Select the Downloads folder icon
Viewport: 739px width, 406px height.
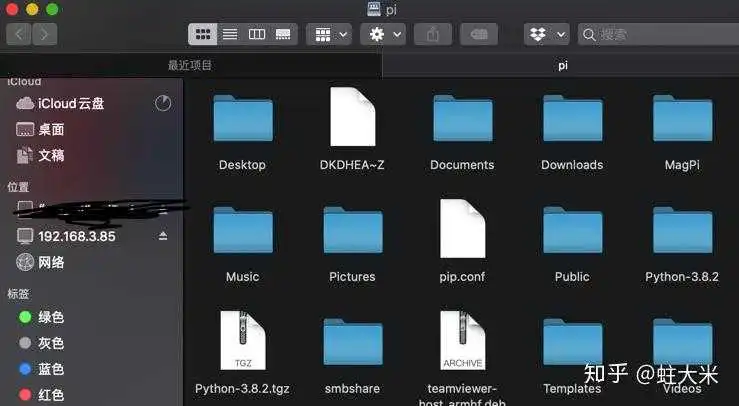573,118
